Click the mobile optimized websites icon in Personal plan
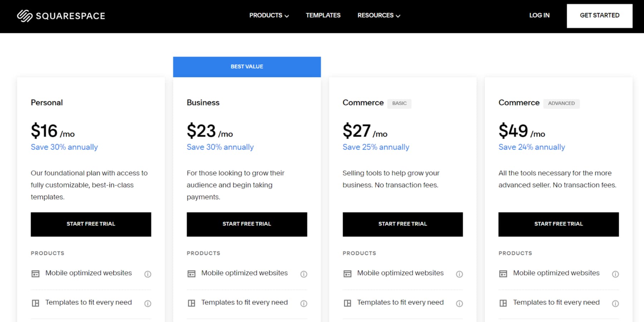 [35, 273]
